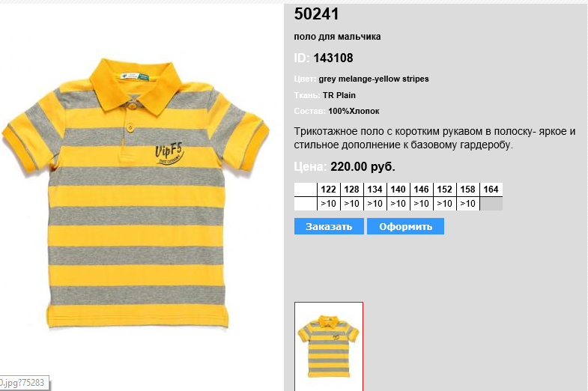Click the quantity cell under size 140

click(398, 204)
